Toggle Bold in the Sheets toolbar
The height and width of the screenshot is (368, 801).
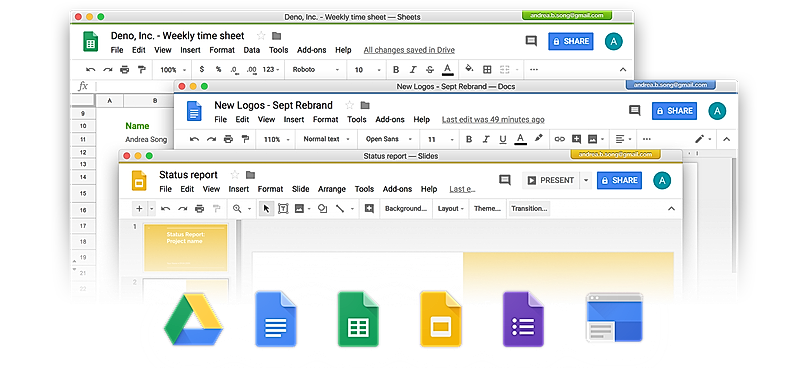tap(396, 70)
